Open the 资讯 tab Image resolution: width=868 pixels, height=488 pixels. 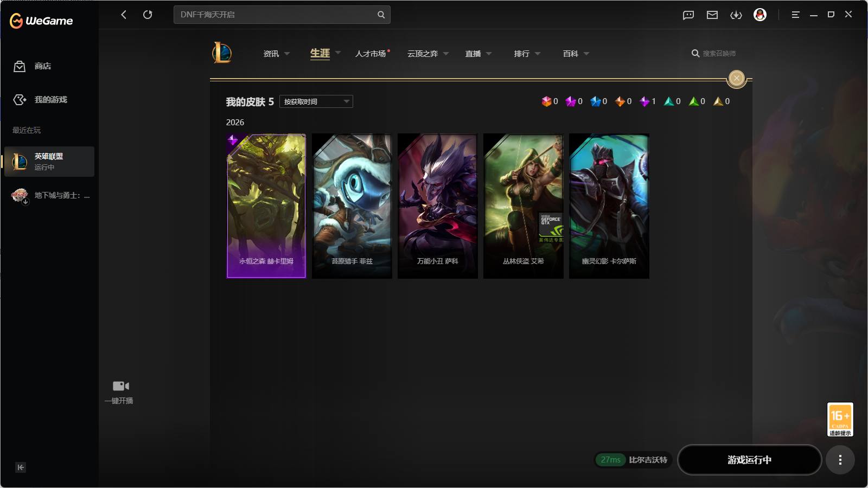(271, 54)
